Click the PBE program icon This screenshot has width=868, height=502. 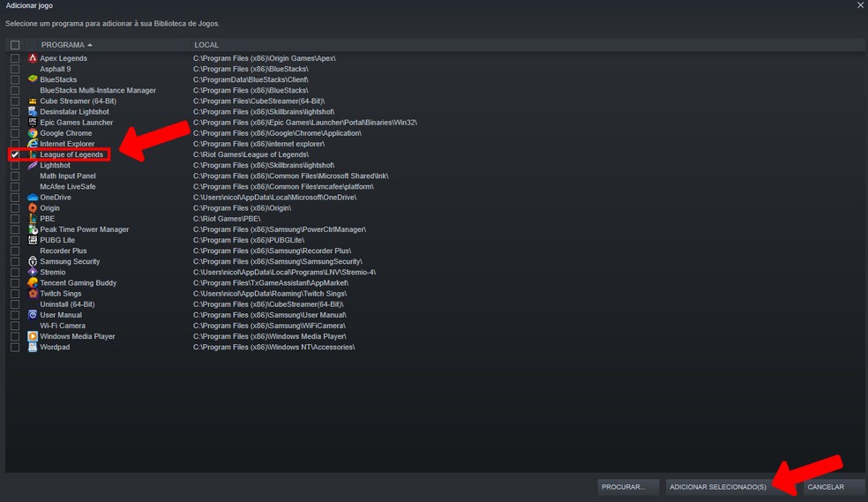33,219
